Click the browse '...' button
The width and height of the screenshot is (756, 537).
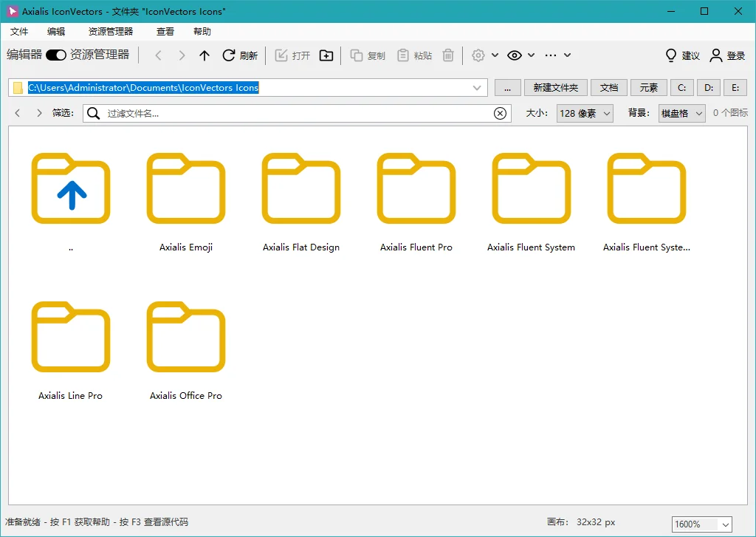coord(507,88)
